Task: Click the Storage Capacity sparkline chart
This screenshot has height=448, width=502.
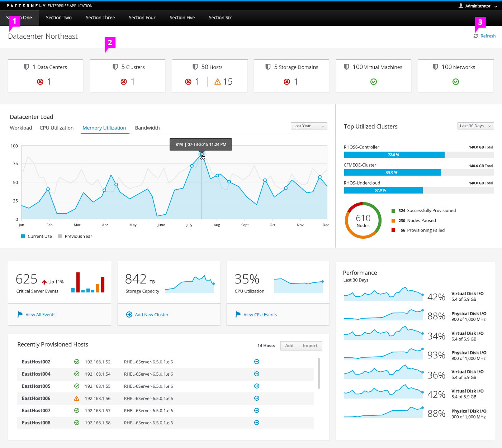Action: [190, 284]
